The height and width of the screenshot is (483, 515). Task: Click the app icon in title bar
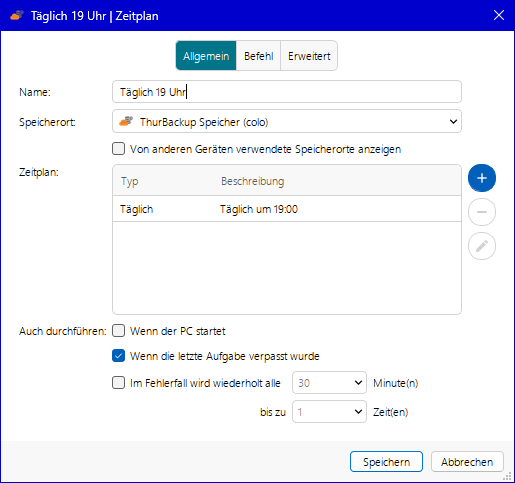(x=17, y=16)
